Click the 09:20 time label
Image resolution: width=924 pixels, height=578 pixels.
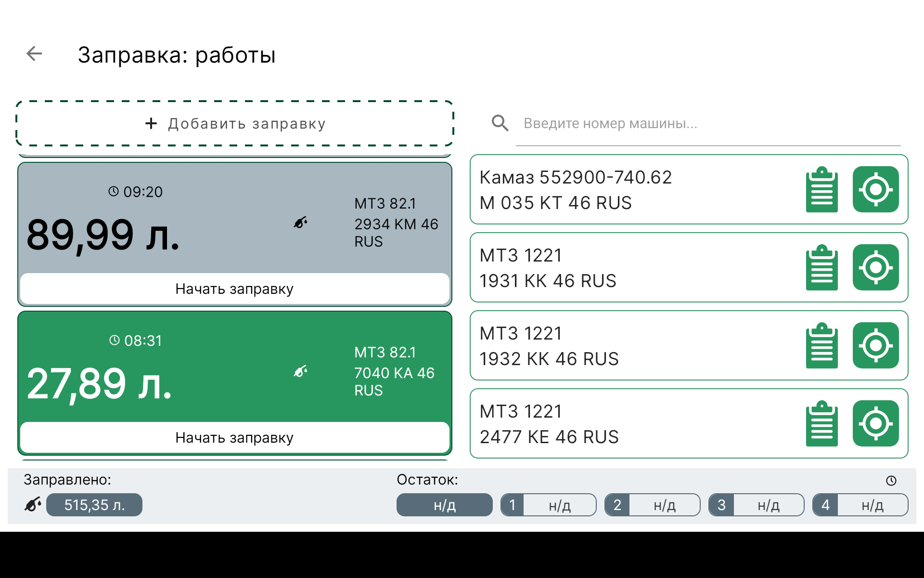click(x=143, y=192)
